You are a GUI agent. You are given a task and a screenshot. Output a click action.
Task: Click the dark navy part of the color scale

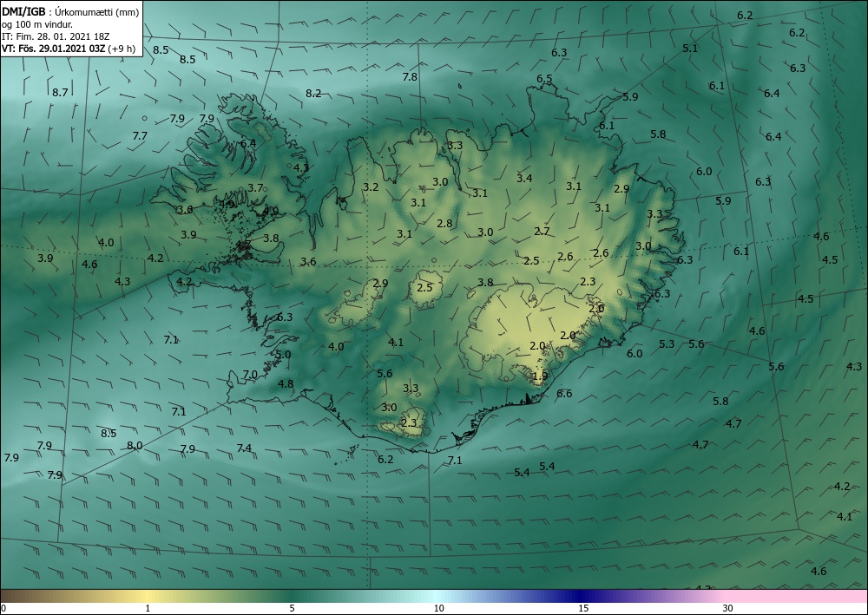coord(582,596)
